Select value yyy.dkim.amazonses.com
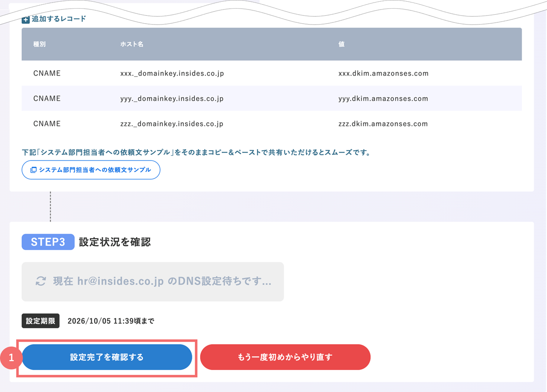 pyautogui.click(x=383, y=99)
